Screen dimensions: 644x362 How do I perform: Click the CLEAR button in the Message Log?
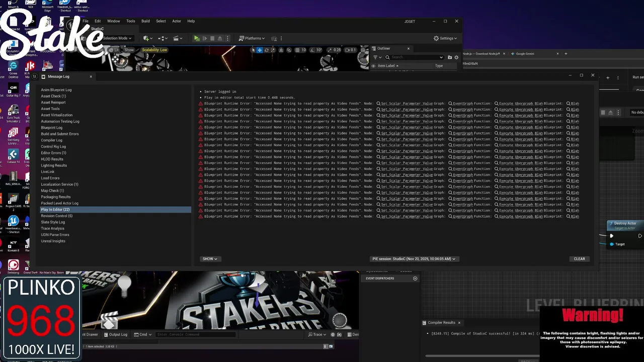tap(580, 259)
